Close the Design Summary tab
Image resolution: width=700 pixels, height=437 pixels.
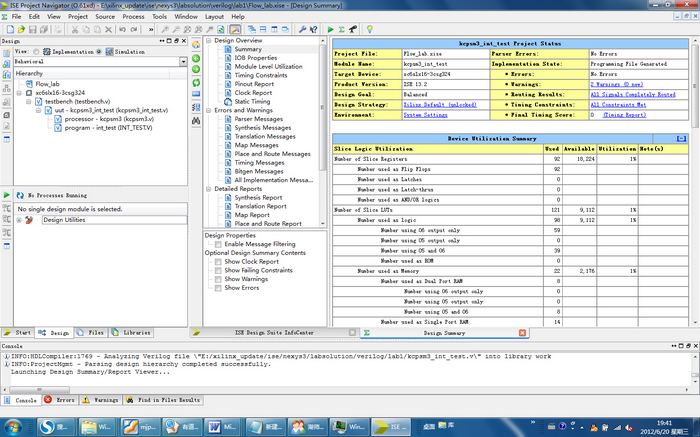click(x=522, y=333)
